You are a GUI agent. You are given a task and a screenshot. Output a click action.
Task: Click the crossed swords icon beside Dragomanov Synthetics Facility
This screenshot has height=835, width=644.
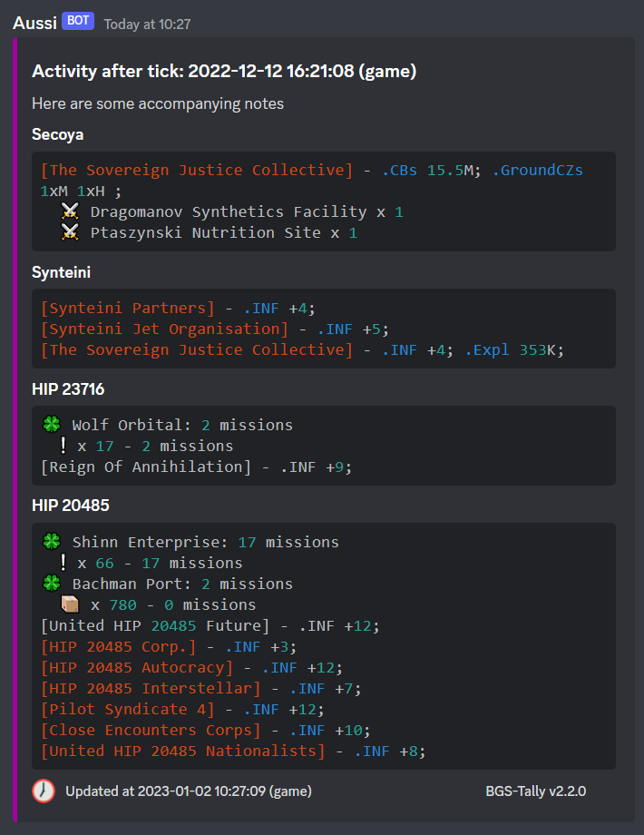pos(70,212)
